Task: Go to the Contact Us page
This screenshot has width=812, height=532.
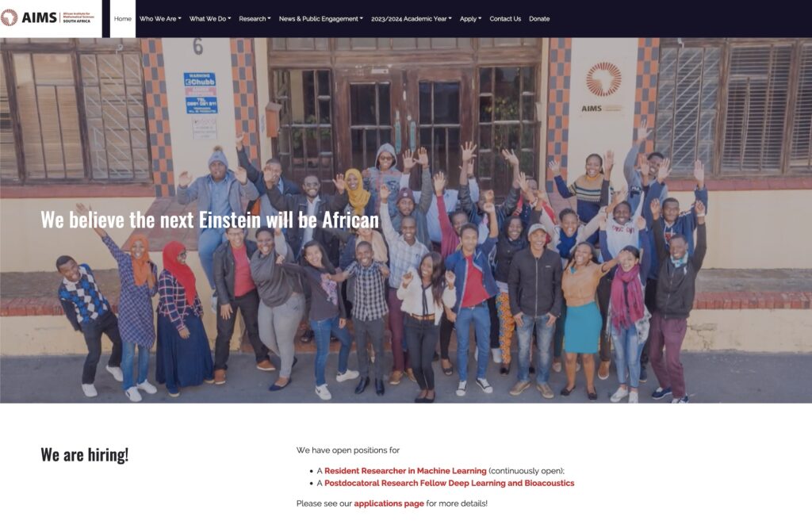Action: click(505, 19)
